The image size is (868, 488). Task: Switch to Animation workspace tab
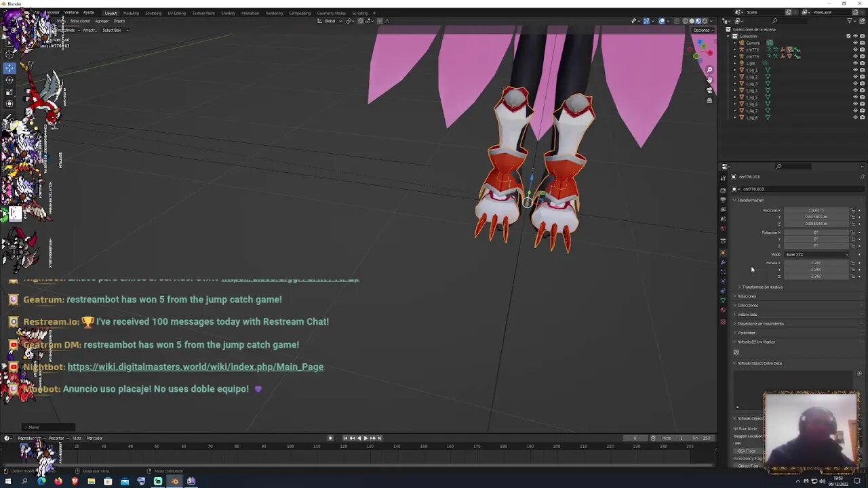[250, 13]
